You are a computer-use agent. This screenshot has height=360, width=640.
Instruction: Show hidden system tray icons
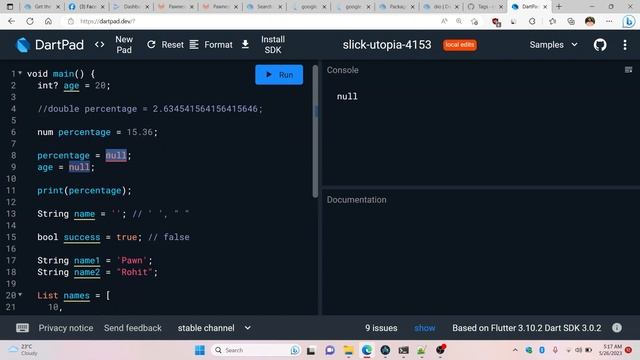515,350
